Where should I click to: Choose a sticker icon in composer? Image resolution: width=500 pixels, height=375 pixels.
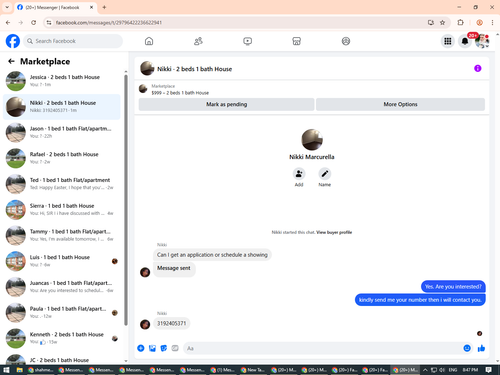coord(164,348)
